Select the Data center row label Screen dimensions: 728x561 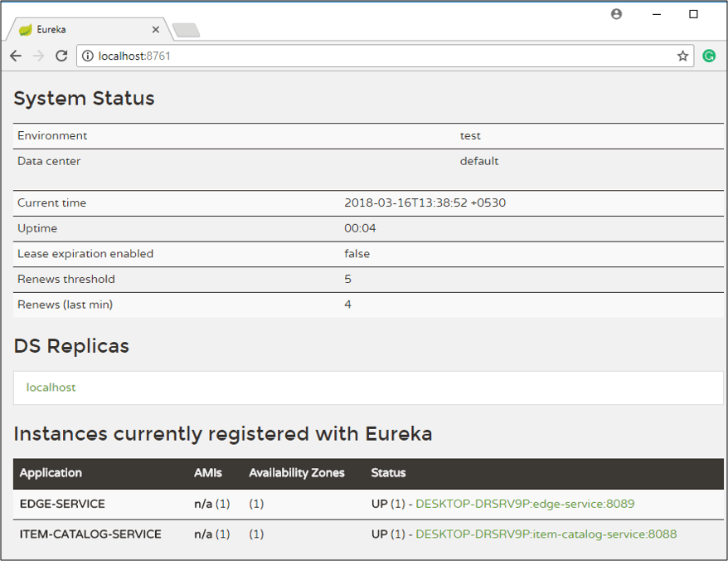click(x=49, y=161)
